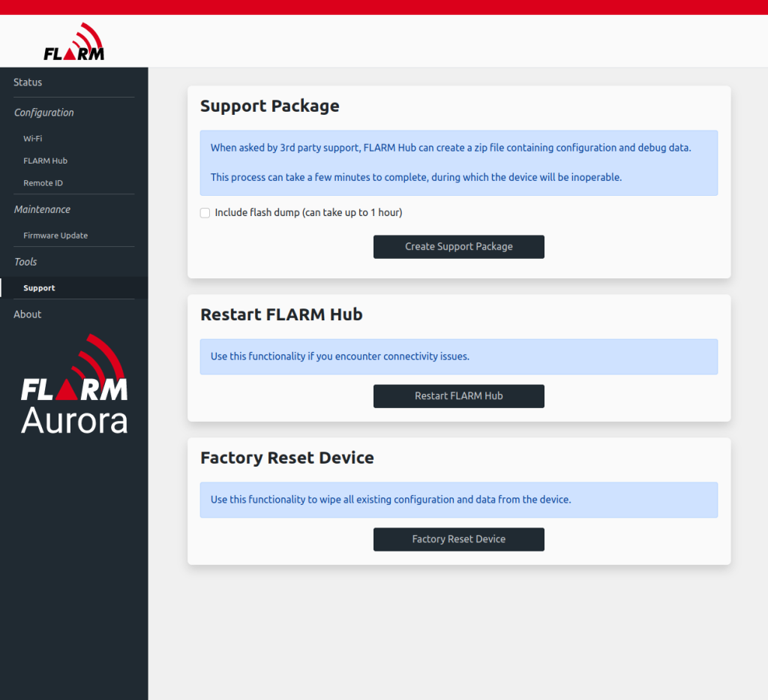Click the Support Package heading
Viewport: 768px width, 700px height.
pos(270,106)
